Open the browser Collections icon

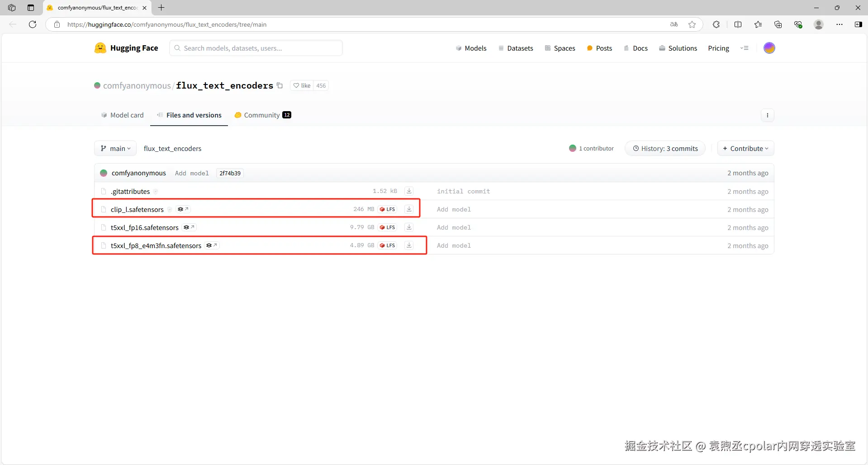(778, 24)
